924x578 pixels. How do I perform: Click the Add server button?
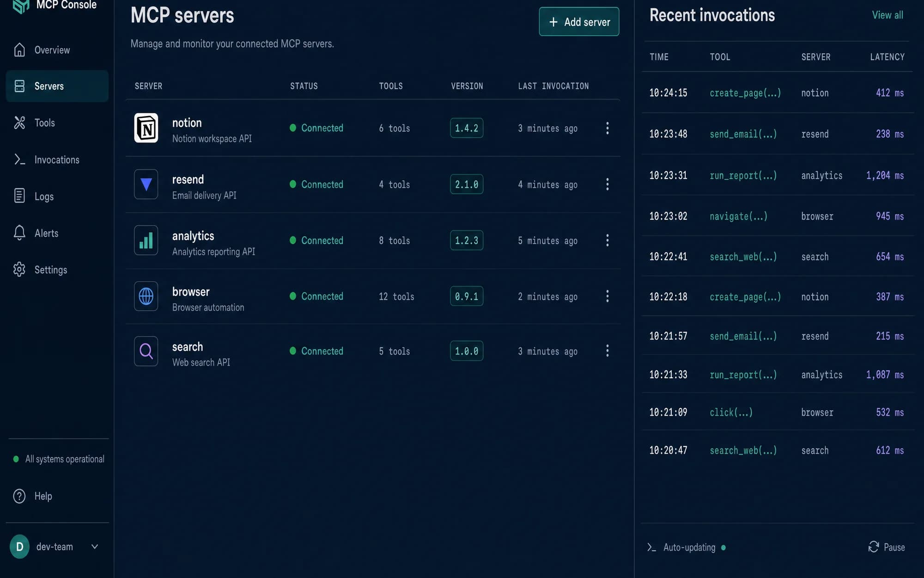(579, 22)
